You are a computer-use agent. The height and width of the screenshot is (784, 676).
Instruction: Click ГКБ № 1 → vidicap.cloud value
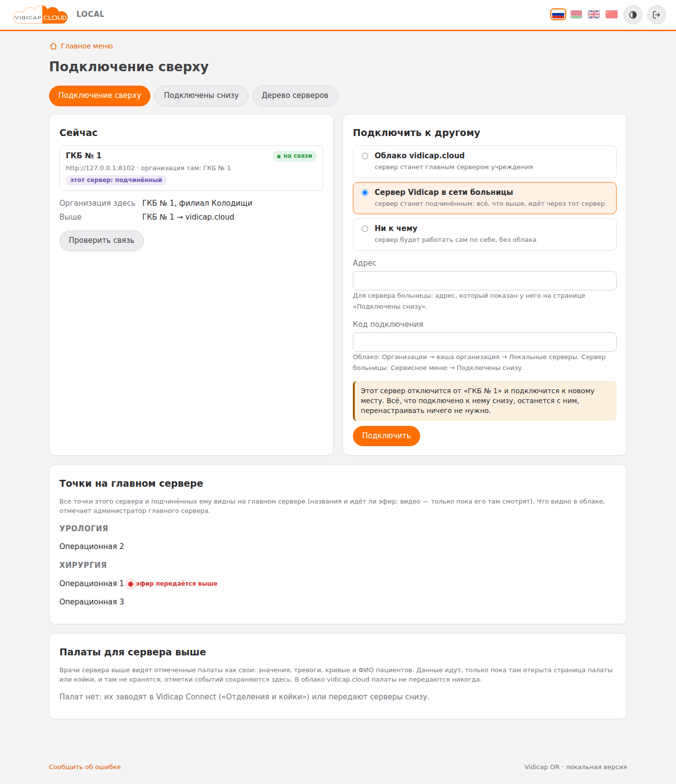[x=188, y=217]
